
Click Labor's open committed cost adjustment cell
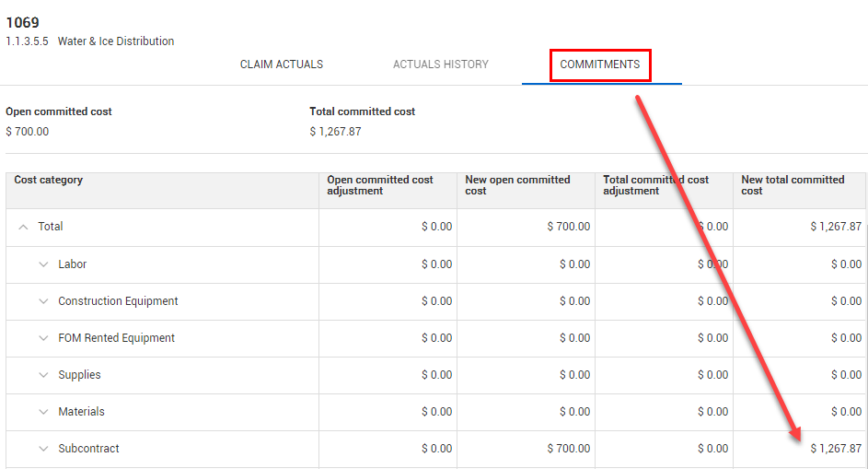coord(436,264)
